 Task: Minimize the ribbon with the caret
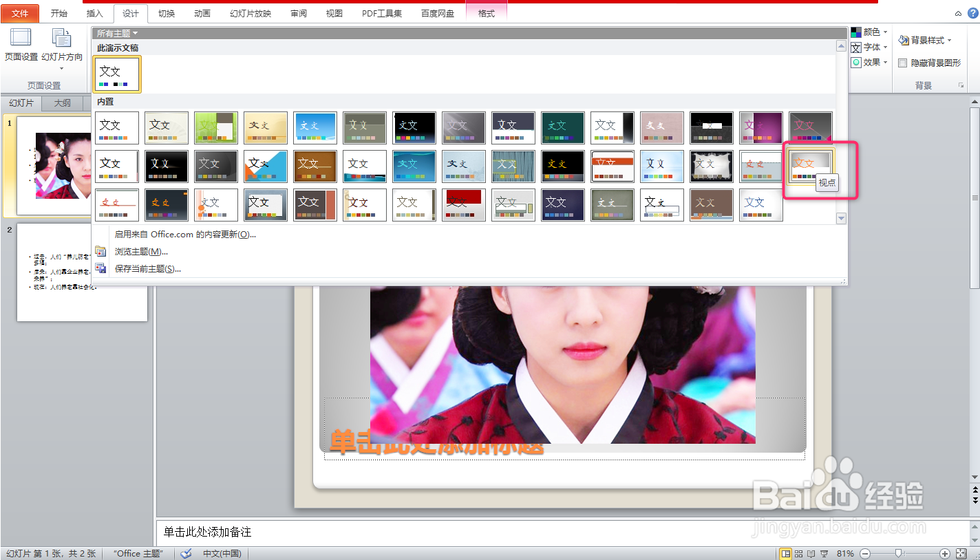click(x=957, y=14)
